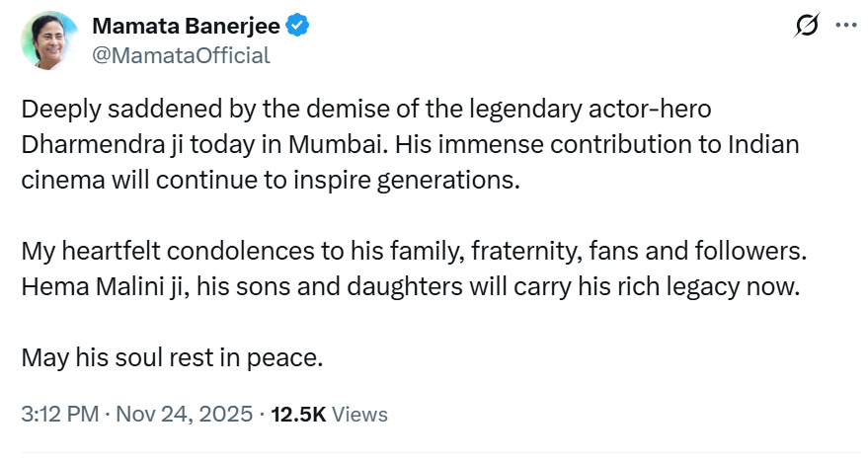Click the word Views beside the count
This screenshot has height=463, width=868.
[359, 415]
